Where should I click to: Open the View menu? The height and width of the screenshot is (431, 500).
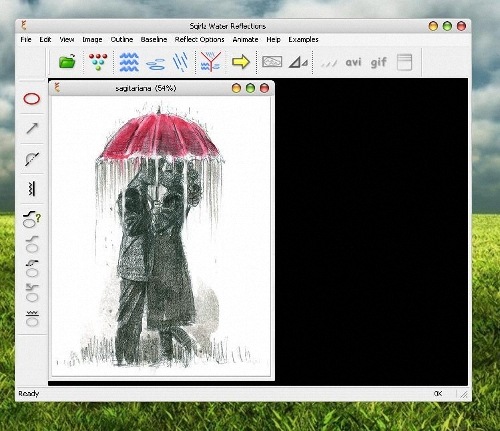[67, 40]
